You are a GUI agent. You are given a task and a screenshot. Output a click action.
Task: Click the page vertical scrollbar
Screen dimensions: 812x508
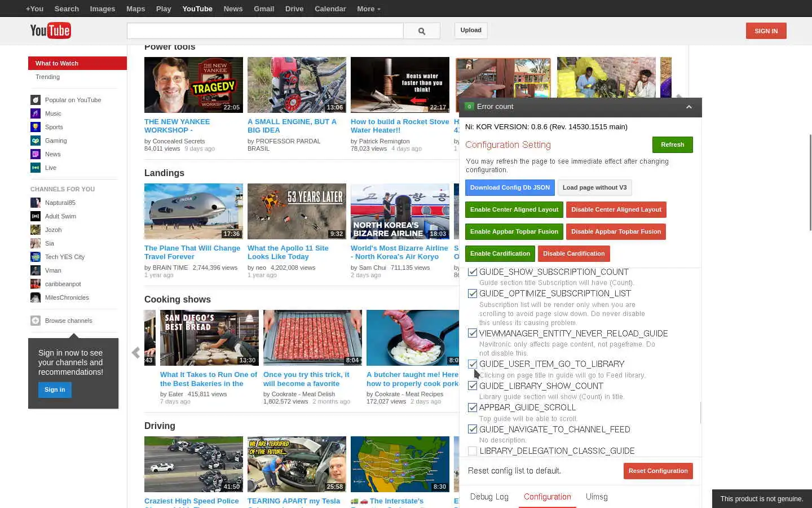pyautogui.click(x=810, y=182)
